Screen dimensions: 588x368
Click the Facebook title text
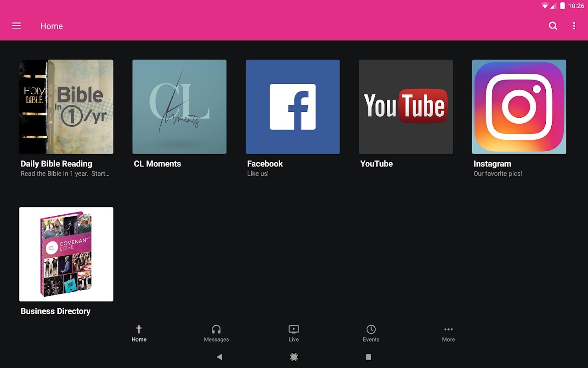point(265,164)
